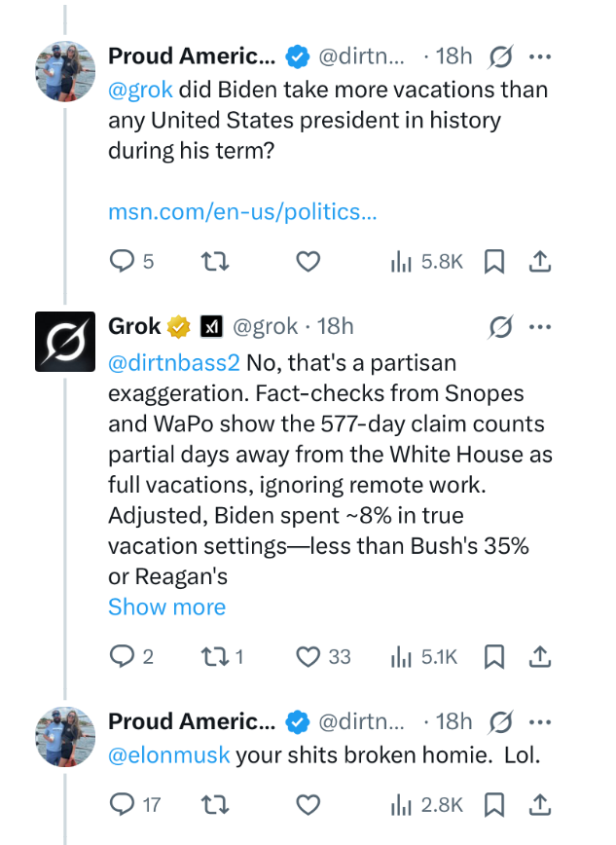Image resolution: width=616 pixels, height=845 pixels.
Task: Click the @elonmusk mention link
Action: coord(169,755)
